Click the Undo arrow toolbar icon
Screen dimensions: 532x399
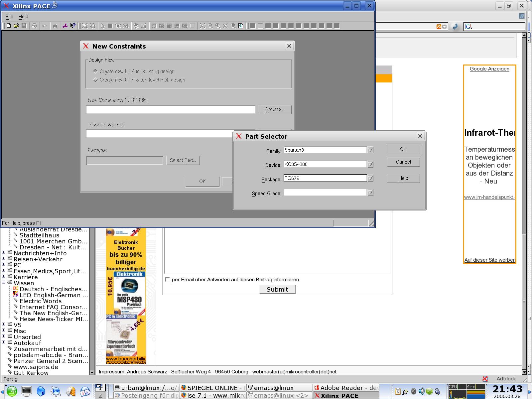click(x=45, y=26)
